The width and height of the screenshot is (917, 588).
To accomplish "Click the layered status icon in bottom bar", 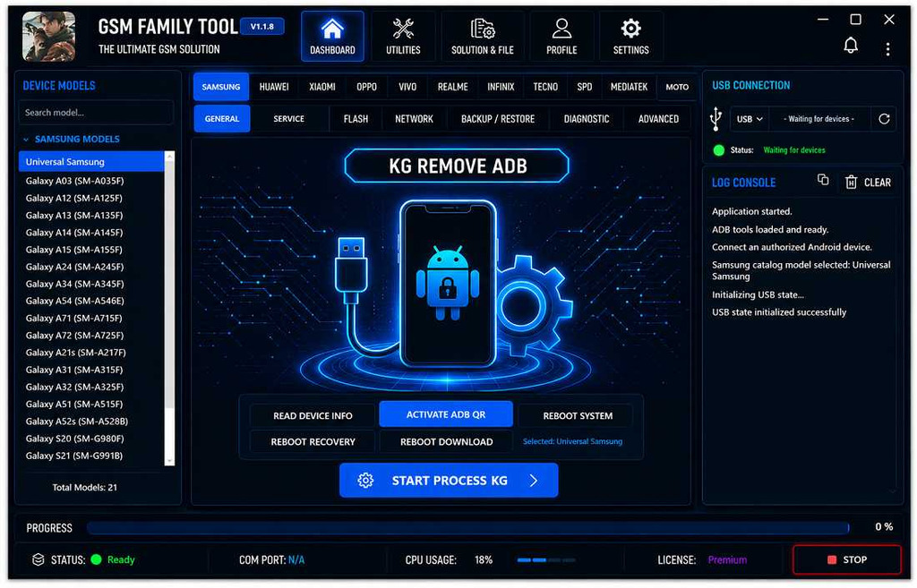I will (x=38, y=559).
